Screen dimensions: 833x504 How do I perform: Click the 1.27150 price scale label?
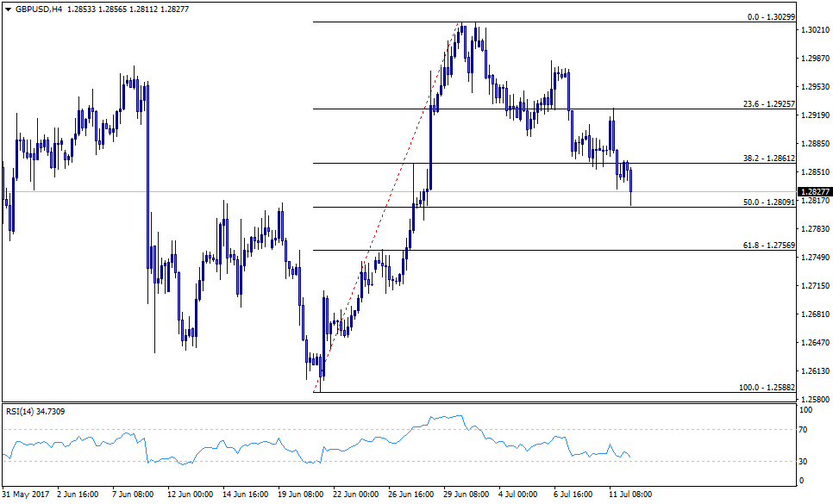[814, 285]
